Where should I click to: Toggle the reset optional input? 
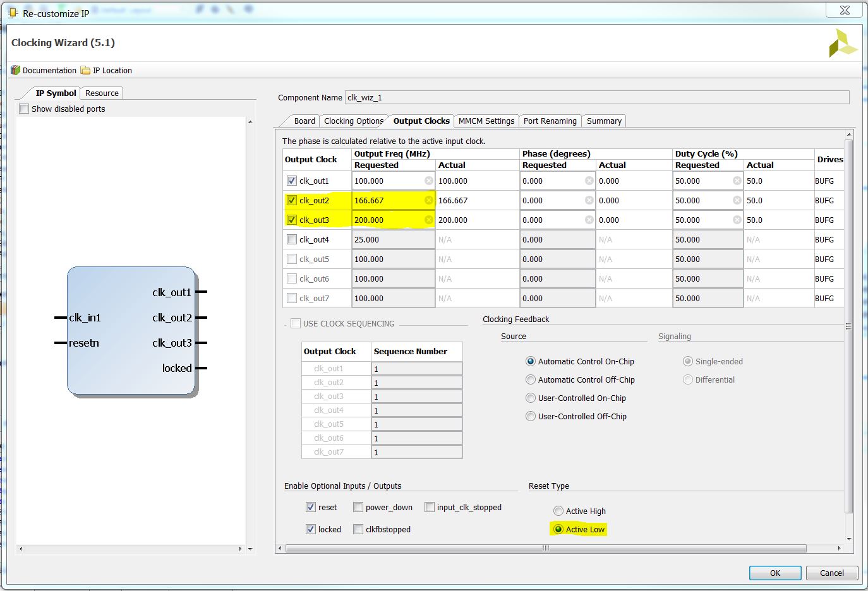click(x=311, y=507)
